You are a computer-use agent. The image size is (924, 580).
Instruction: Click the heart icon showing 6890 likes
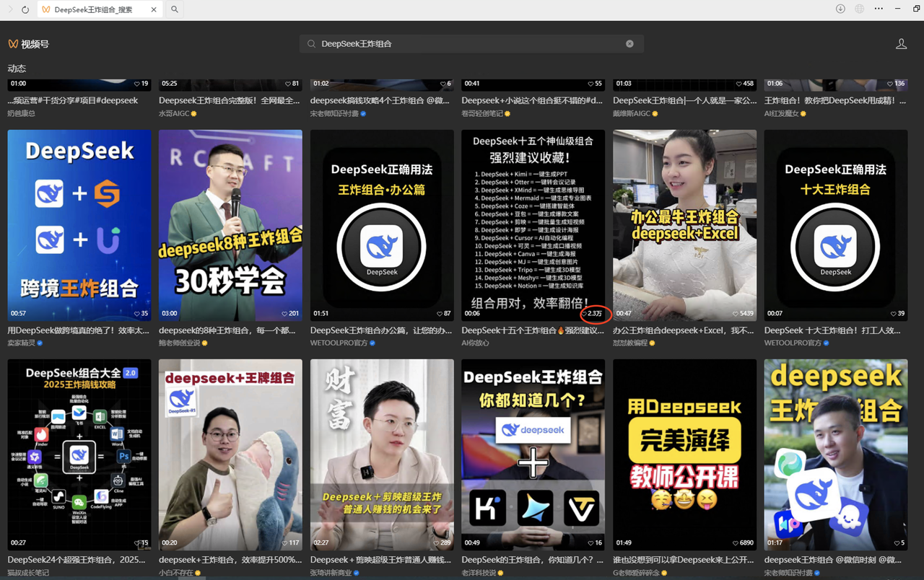(x=736, y=543)
